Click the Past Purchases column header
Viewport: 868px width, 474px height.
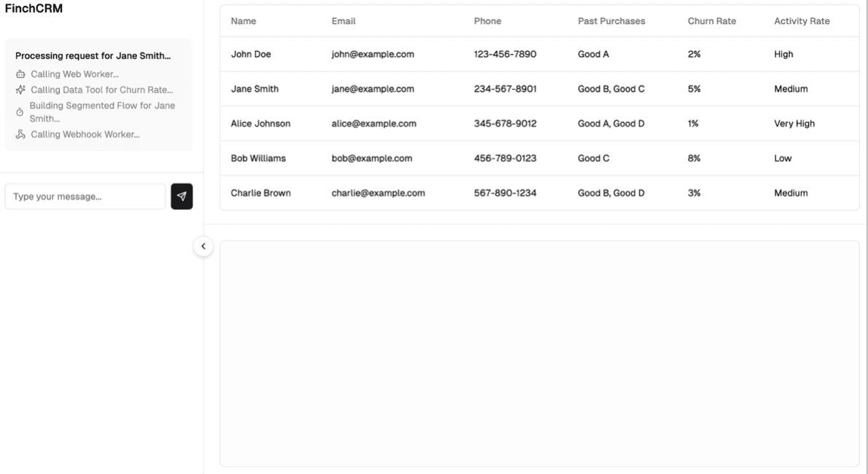pyautogui.click(x=612, y=21)
